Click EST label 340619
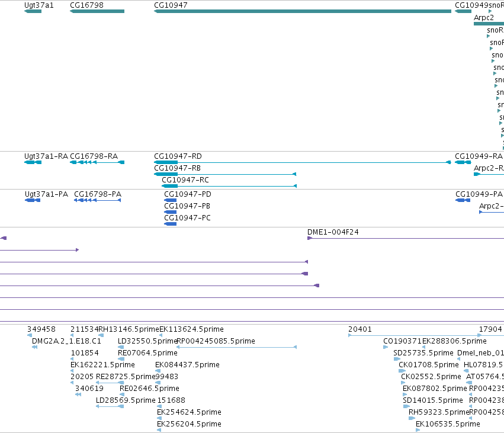Image resolution: width=504 pixels, height=433 pixels. [x=89, y=389]
